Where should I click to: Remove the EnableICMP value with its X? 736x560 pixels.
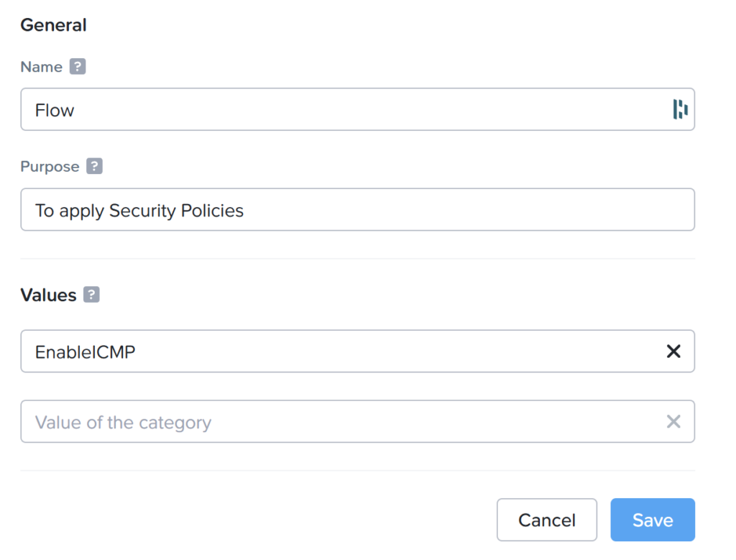(673, 351)
